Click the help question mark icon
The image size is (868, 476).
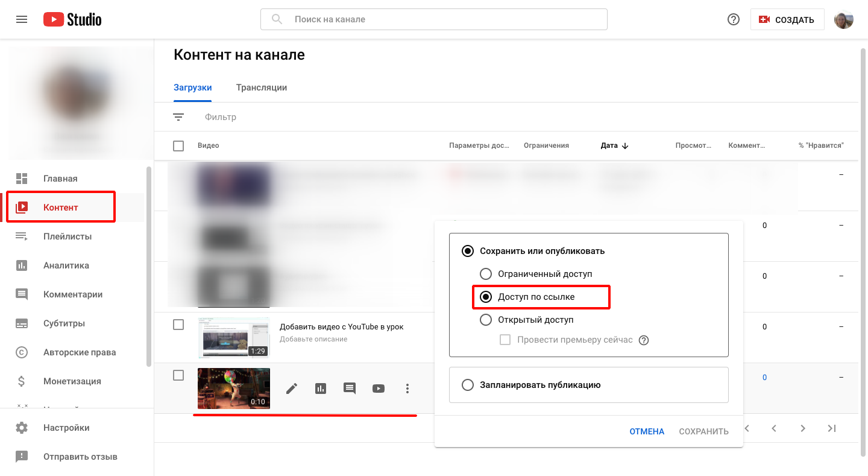[734, 19]
